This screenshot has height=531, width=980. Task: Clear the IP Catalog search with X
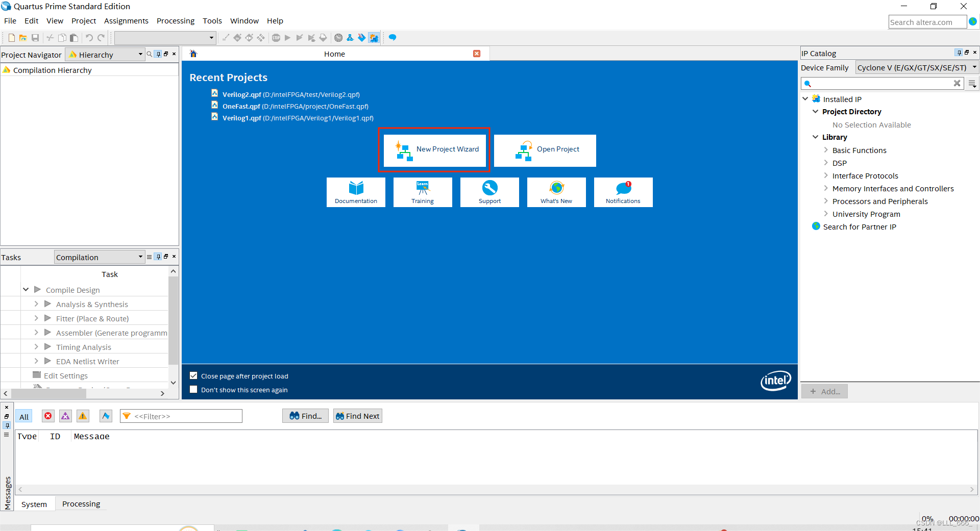[957, 83]
